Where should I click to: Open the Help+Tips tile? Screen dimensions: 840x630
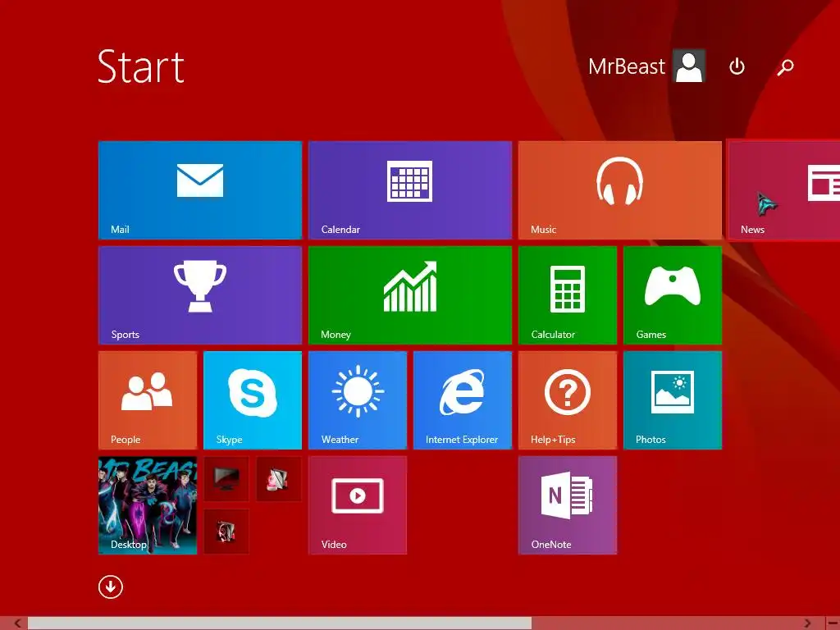point(568,400)
